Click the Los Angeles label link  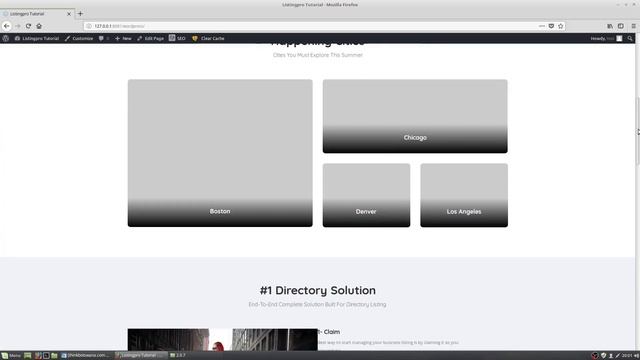[x=464, y=211]
